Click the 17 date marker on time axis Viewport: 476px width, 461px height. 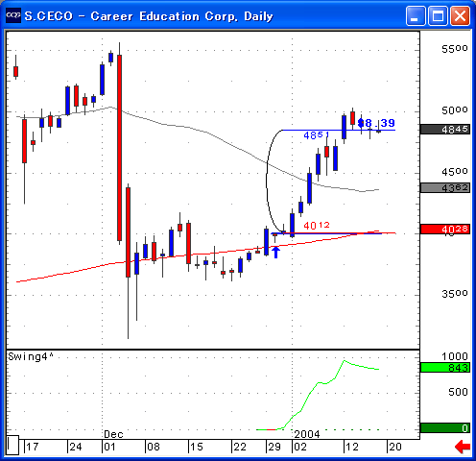pos(33,447)
